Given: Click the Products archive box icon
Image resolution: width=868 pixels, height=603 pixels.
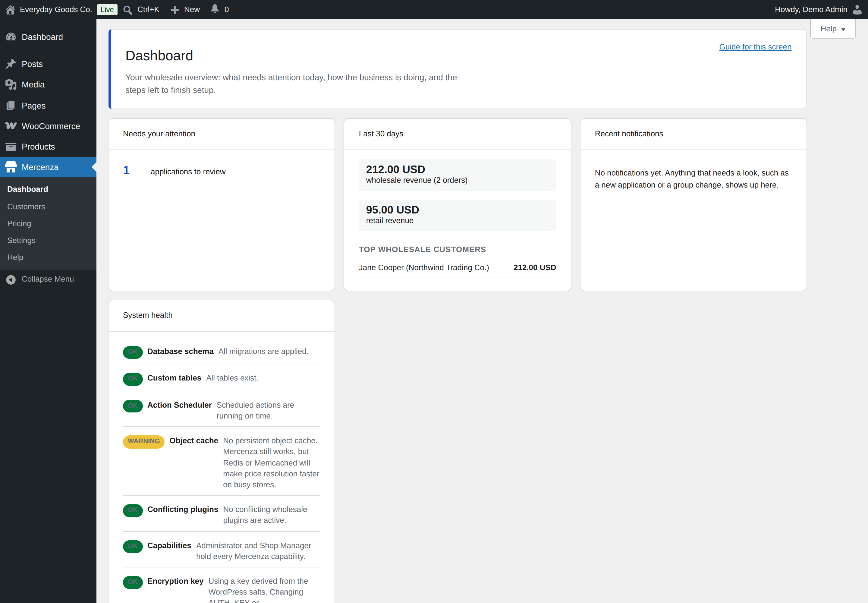Looking at the screenshot, I should pyautogui.click(x=11, y=147).
